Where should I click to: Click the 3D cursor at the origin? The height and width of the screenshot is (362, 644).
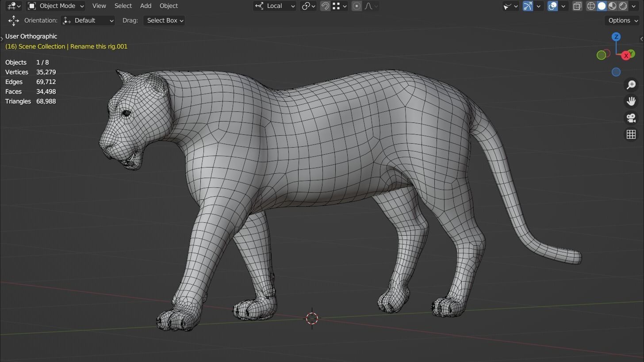(x=312, y=318)
